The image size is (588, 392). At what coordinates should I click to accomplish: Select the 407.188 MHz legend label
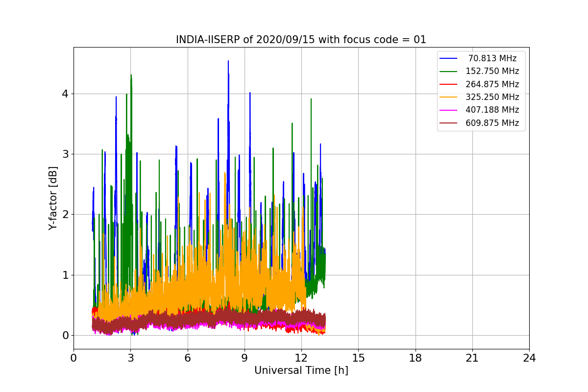(492, 110)
